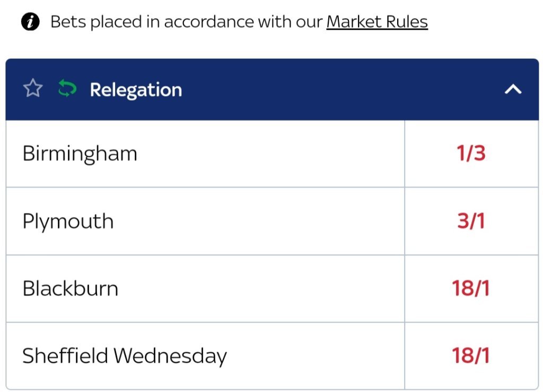Click blank space right of Birmingham name
Screen dimensions: 543x392
(270, 154)
